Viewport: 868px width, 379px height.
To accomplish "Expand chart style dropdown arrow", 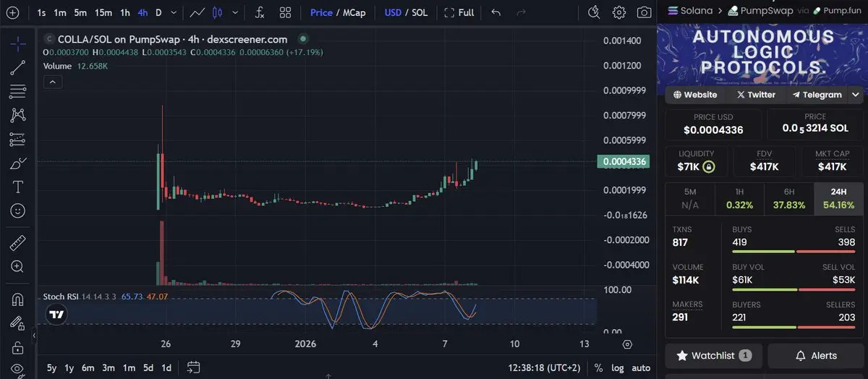I will coord(234,12).
